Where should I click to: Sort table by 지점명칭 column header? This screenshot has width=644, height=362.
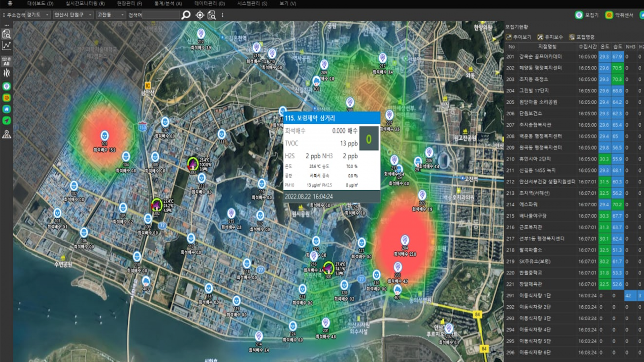tap(547, 47)
